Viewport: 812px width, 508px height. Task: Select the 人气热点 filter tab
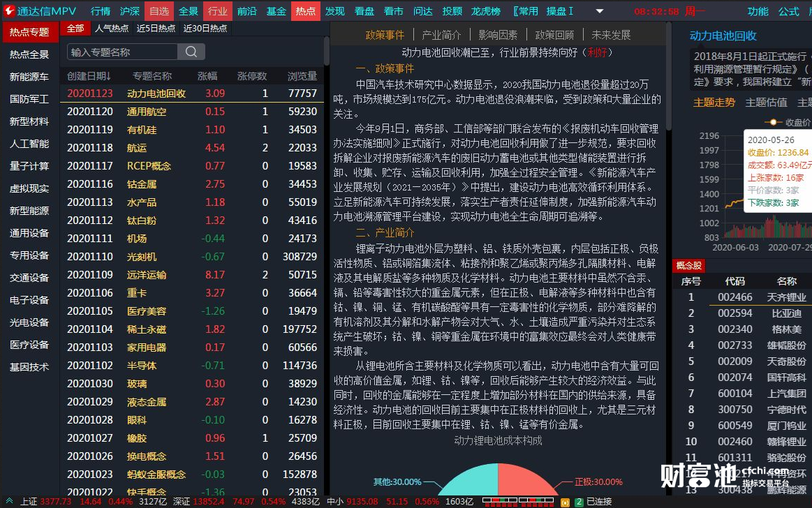[111, 29]
